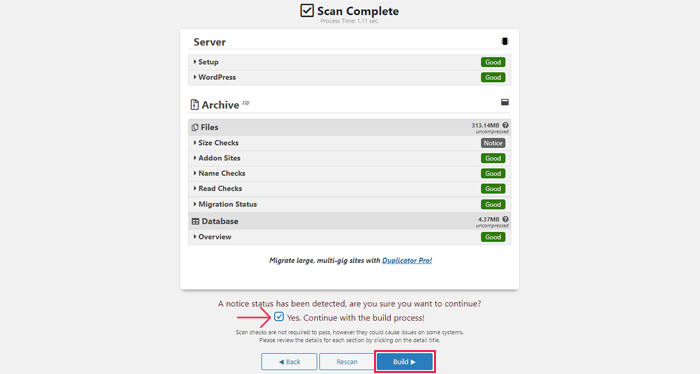Expand the Database Overview row
The image size is (700, 374).
pyautogui.click(x=350, y=237)
